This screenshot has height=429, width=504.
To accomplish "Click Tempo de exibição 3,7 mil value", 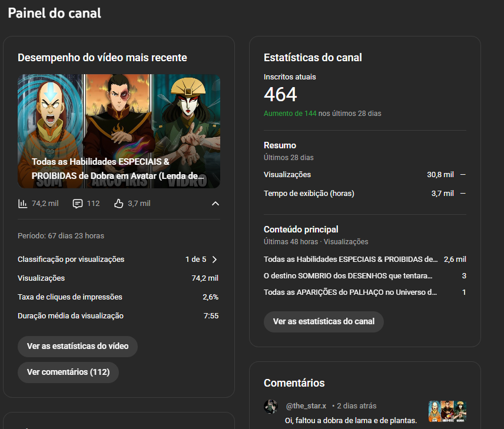I will click(442, 194).
